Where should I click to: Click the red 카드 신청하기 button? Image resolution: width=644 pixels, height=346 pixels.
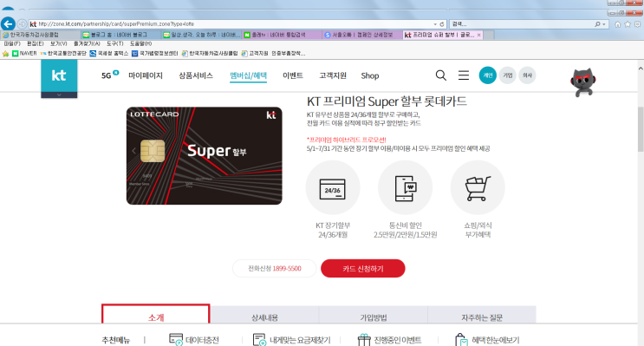tap(363, 268)
